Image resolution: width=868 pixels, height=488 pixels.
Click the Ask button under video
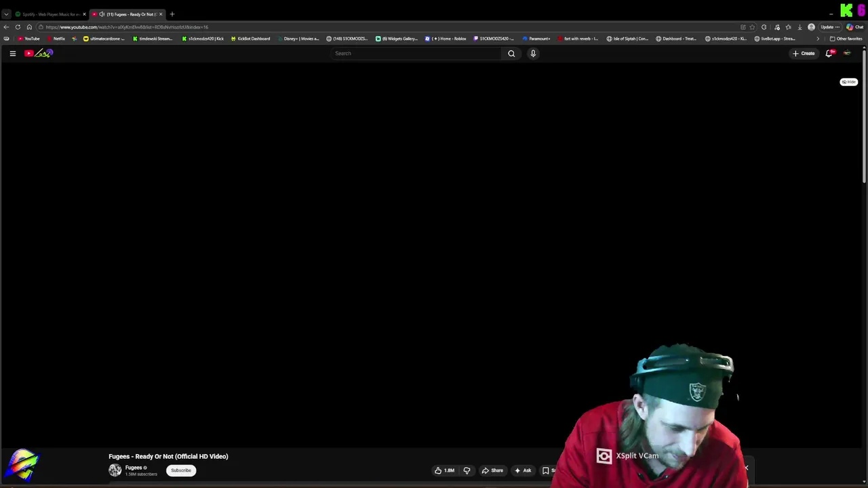pos(523,470)
